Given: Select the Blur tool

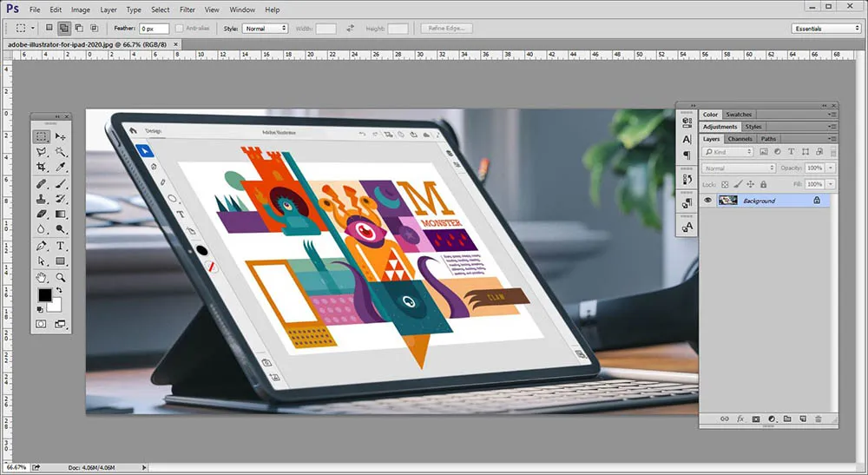Looking at the screenshot, I should click(41, 228).
